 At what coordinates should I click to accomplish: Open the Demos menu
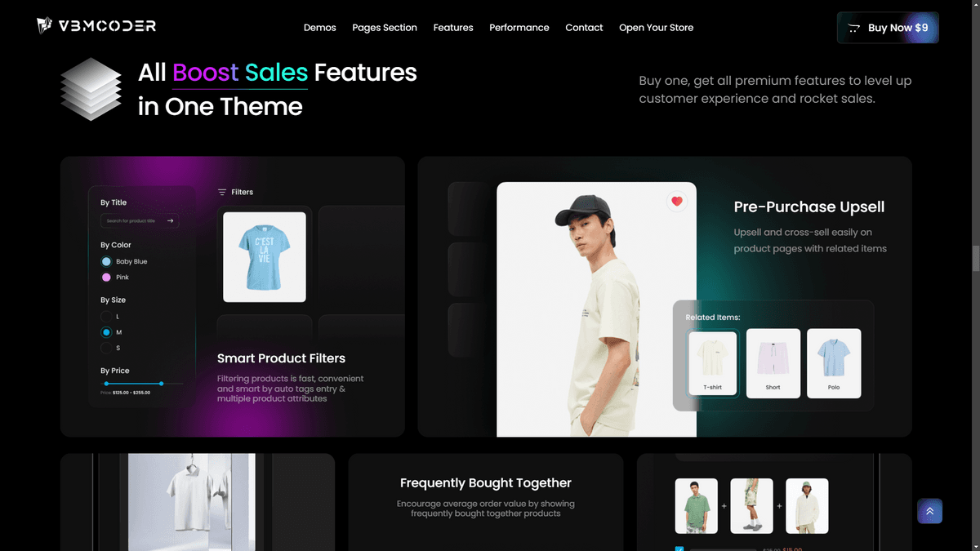pos(319,28)
